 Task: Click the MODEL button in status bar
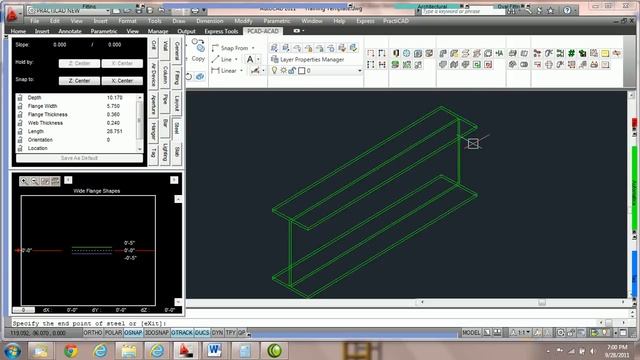[471, 333]
